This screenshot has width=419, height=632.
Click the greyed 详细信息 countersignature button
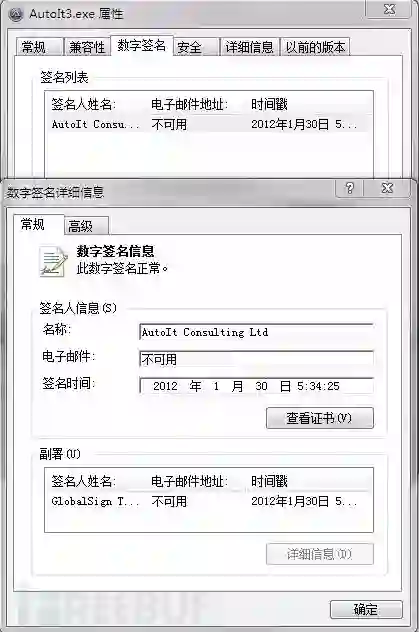(320, 554)
